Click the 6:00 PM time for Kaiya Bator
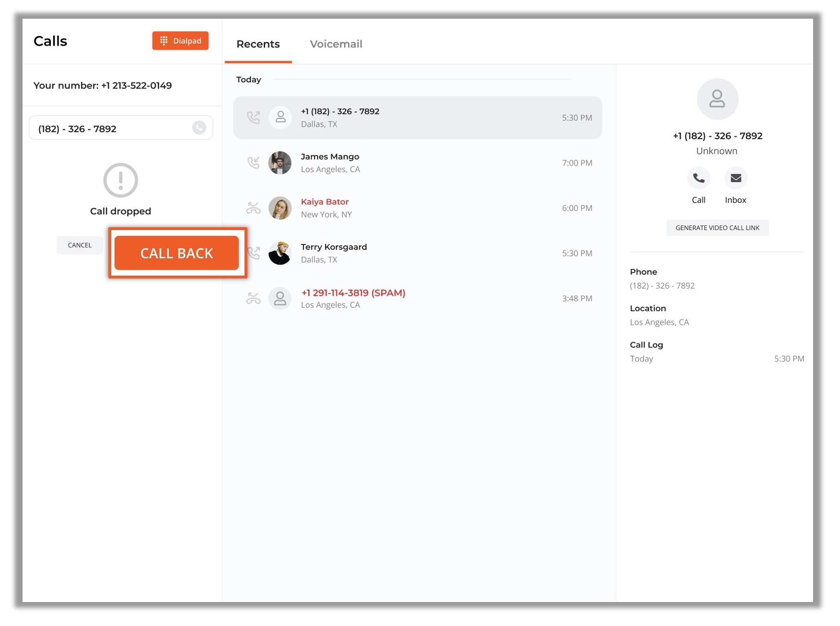 577,208
